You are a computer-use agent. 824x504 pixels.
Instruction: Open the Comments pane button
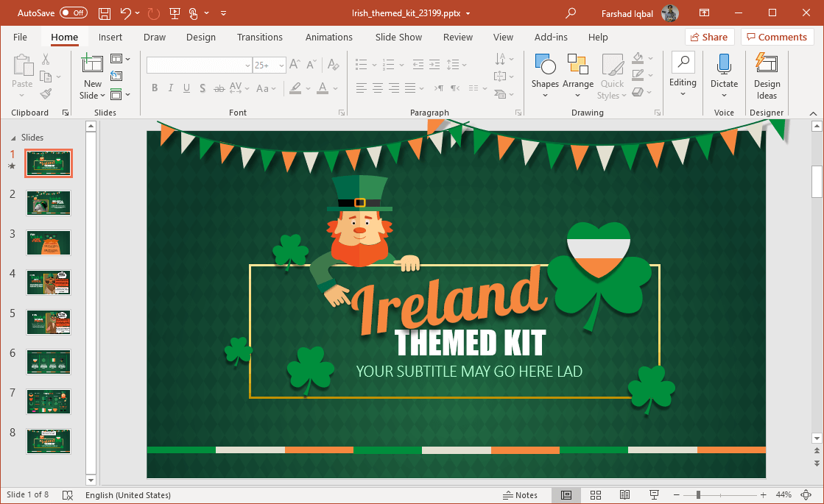click(x=777, y=38)
